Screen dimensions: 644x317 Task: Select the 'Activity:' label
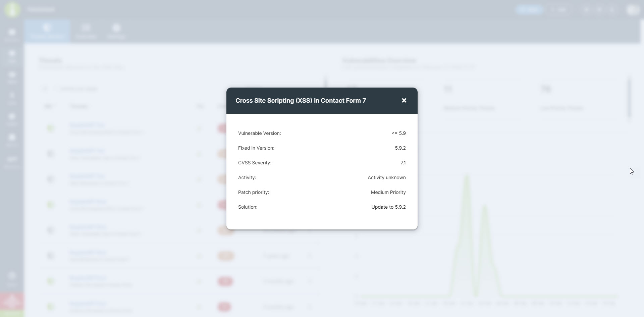pos(247,177)
